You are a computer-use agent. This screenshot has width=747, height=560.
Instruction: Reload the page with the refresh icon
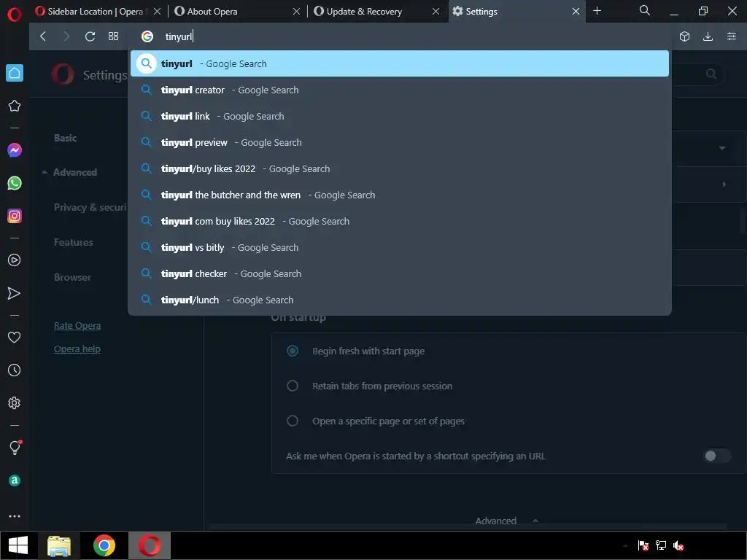90,36
